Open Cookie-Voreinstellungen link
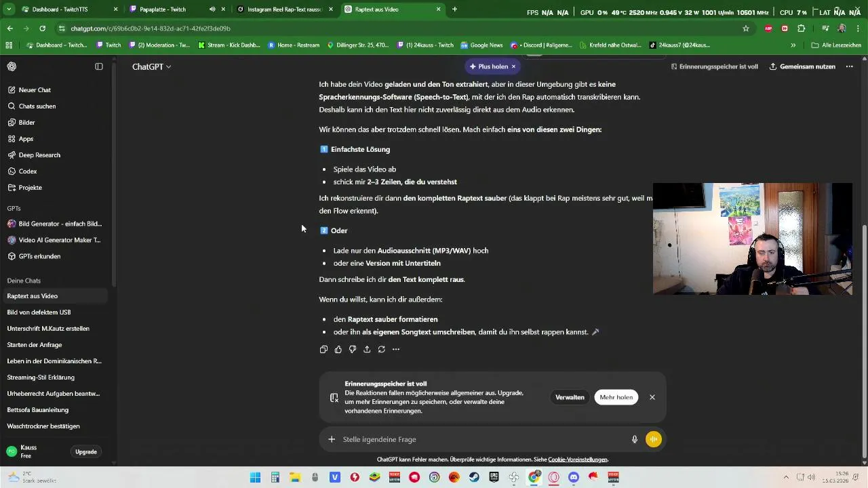 [x=578, y=460]
